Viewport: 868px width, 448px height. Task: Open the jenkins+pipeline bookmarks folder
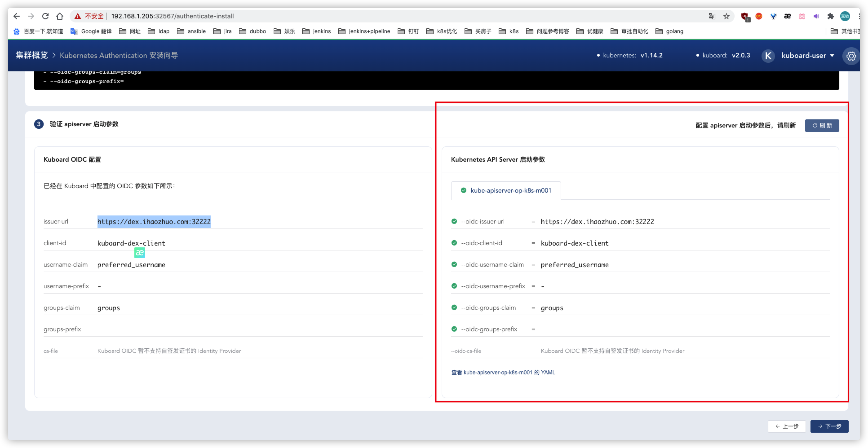coord(364,31)
